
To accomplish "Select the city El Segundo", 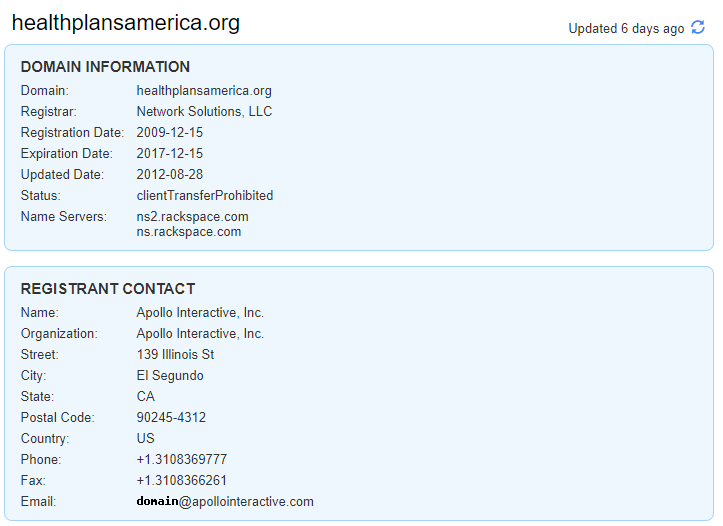I will tap(170, 376).
